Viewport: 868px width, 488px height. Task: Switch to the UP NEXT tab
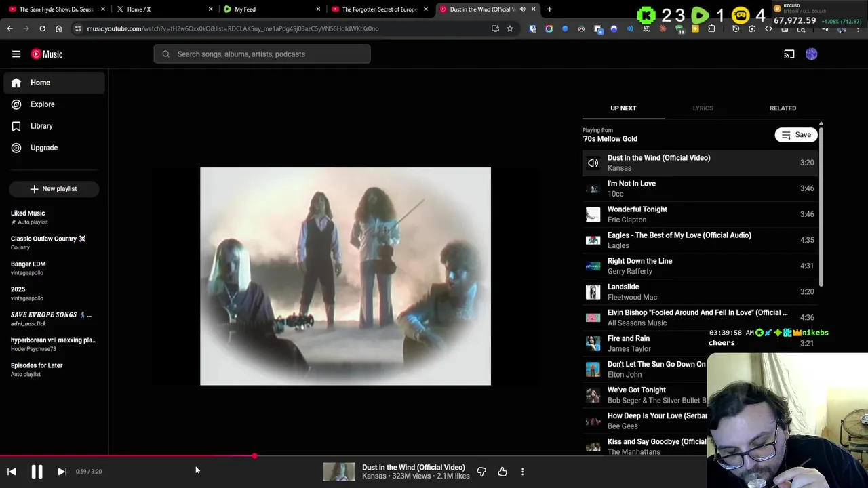pos(623,108)
